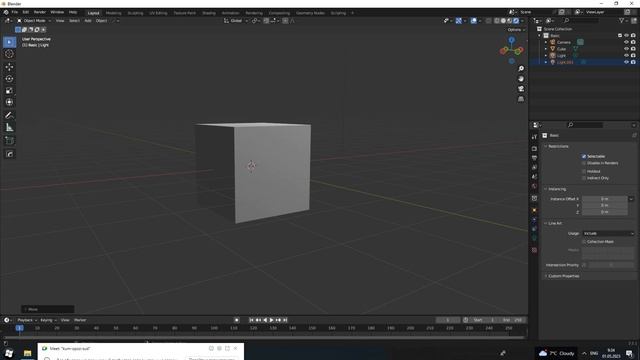
Task: Open the File menu
Action: 15,12
